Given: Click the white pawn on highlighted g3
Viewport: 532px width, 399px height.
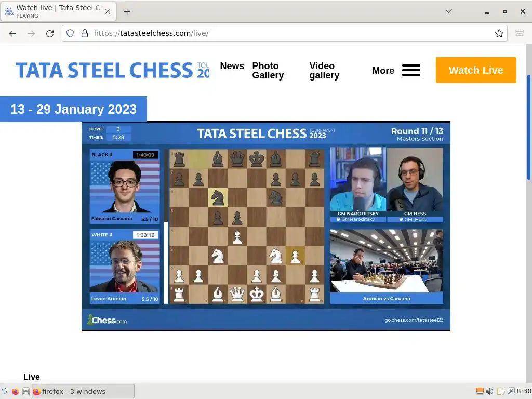Looking at the screenshot, I should click(x=295, y=256).
